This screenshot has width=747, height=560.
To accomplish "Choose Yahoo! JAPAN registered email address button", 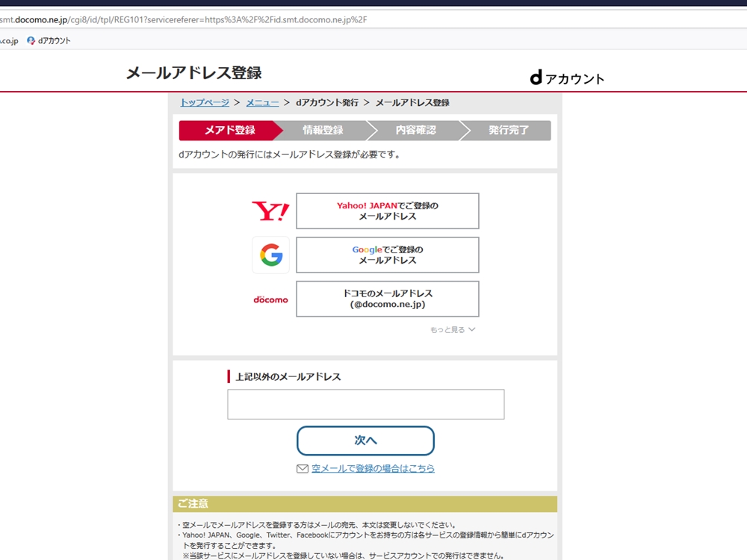I will (387, 211).
